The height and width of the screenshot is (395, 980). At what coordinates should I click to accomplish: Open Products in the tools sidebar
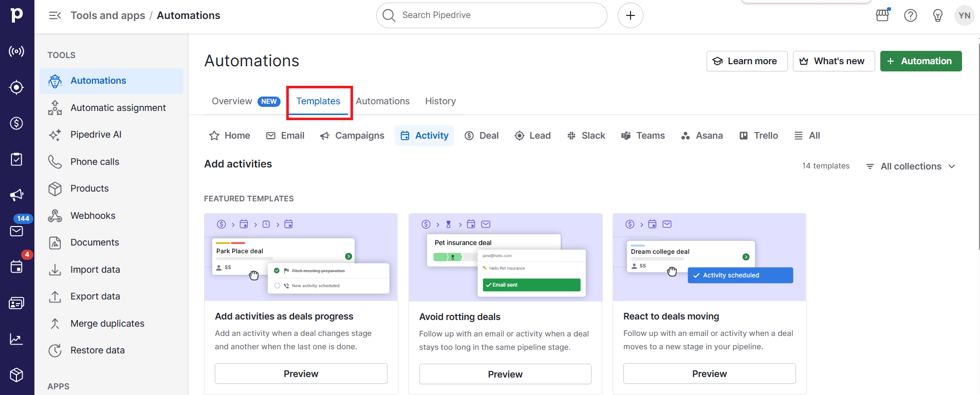[112, 189]
